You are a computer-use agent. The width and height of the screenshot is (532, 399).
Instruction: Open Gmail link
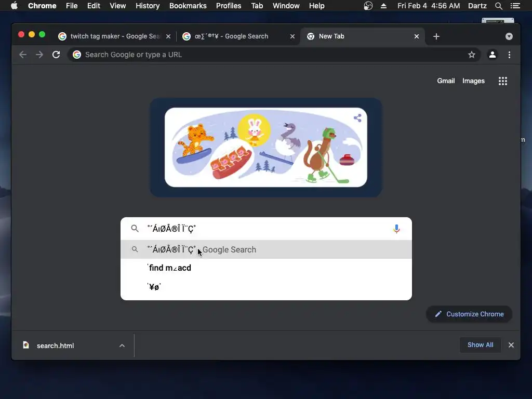[445, 81]
